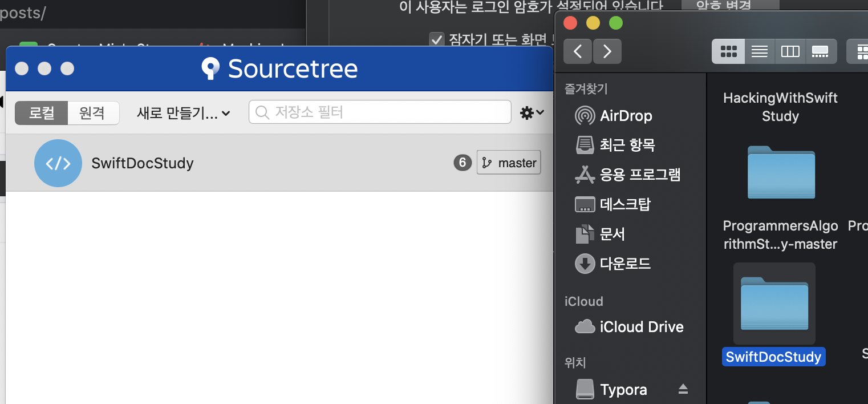
Task: Click the Finder forward navigation arrow
Action: (x=607, y=51)
